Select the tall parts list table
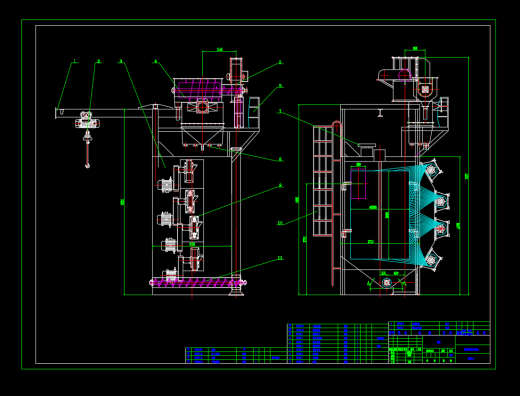 pyautogui.click(x=338, y=343)
